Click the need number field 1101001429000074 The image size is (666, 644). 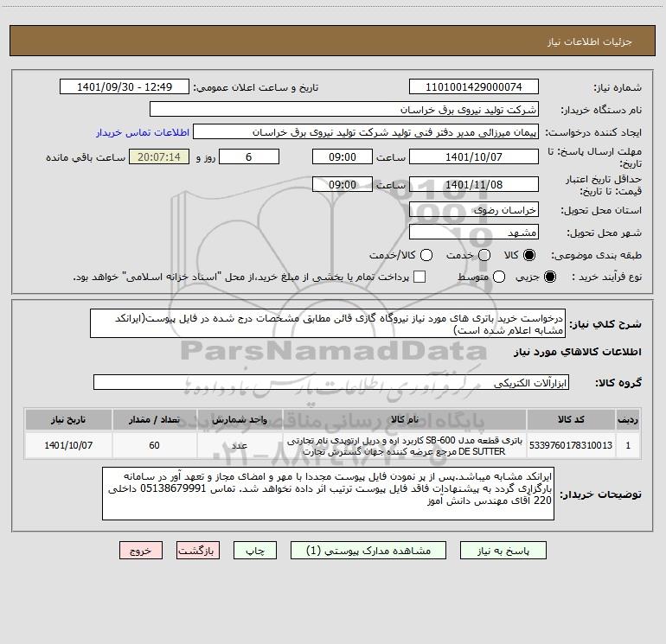click(474, 87)
